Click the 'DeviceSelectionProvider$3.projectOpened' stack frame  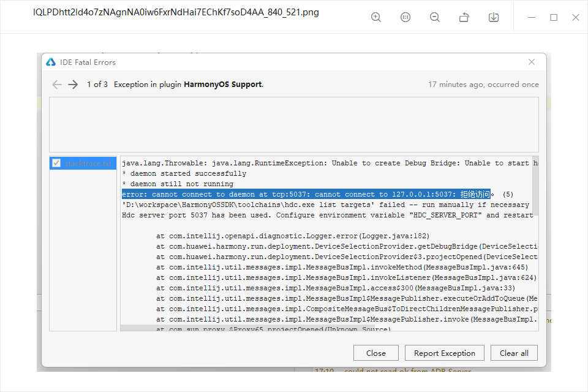pyautogui.click(x=347, y=257)
